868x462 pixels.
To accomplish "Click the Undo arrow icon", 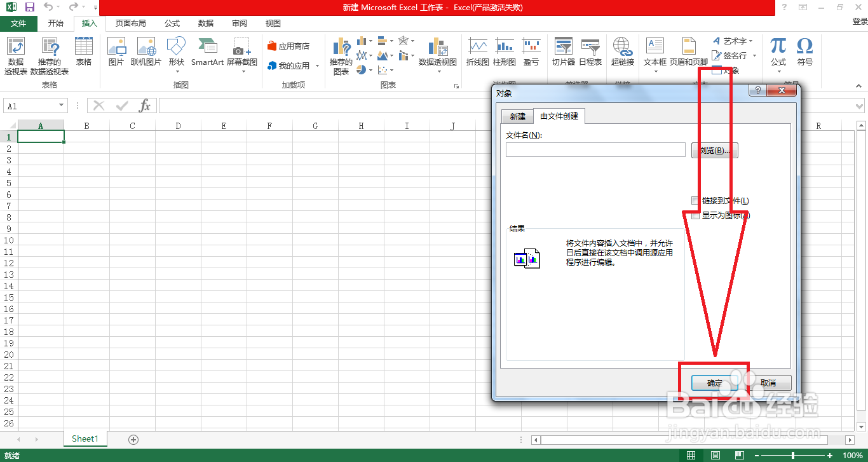I will 48,7.
